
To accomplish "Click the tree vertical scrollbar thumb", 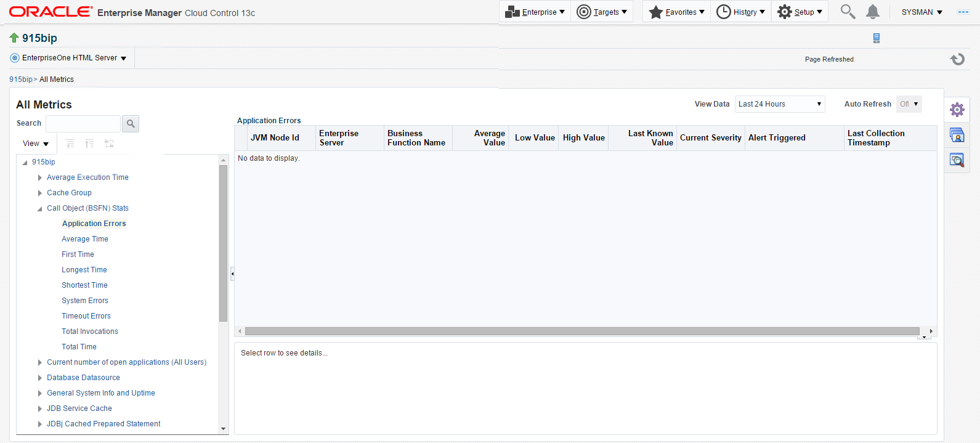I will 223,243.
